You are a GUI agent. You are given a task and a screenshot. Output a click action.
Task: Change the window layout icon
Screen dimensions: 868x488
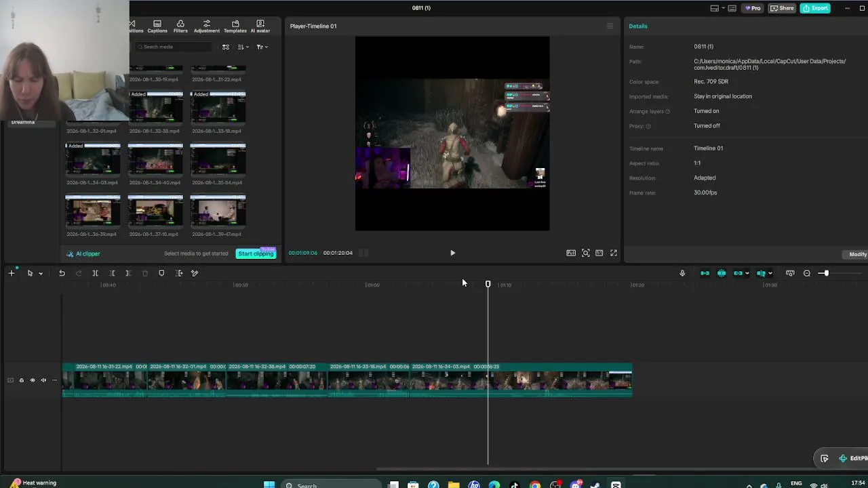[715, 8]
